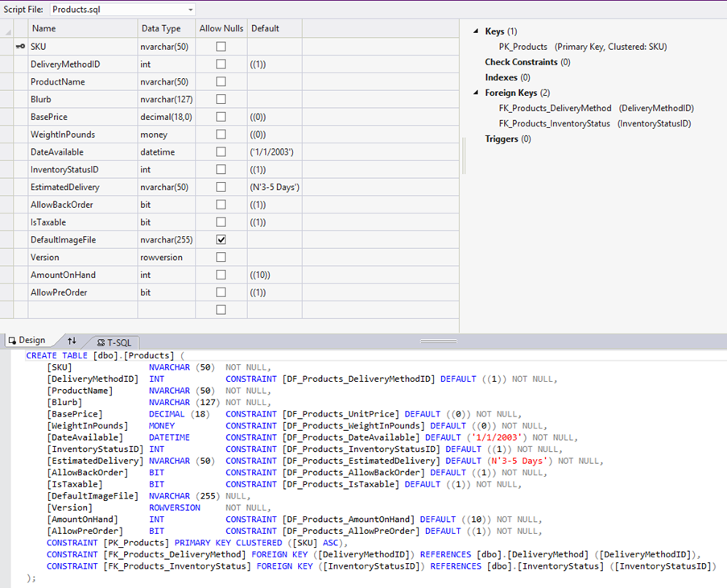
Task: Select the FK_Products_InventoryStatus foreign key
Action: tap(595, 124)
